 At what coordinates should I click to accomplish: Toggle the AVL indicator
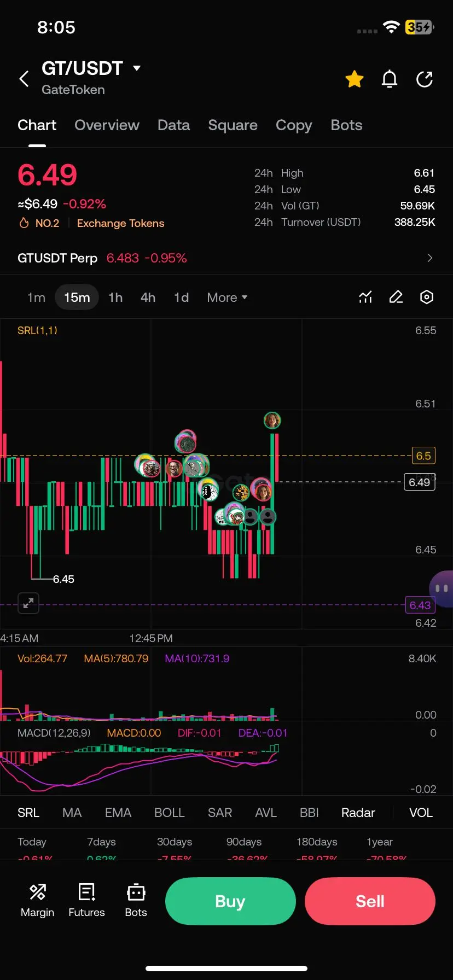click(266, 813)
